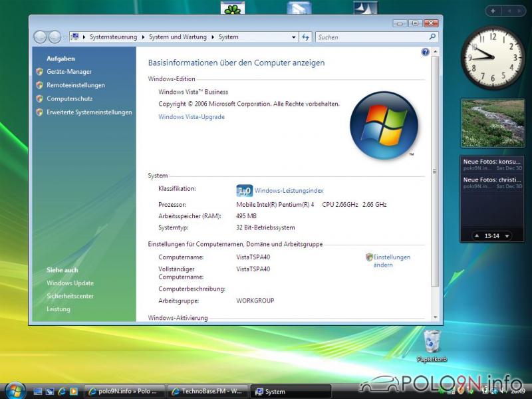Open Windows Update under Siehe auch
Screen dimensions: 532x399
point(70,283)
